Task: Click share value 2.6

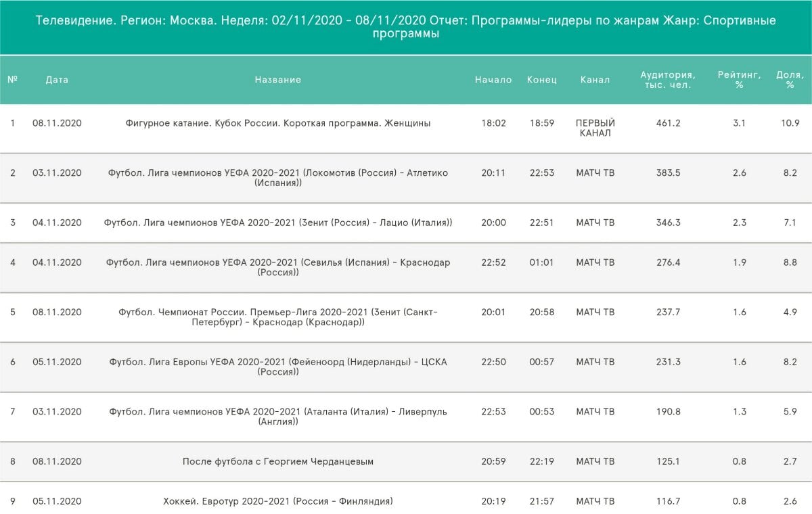Action: (x=790, y=501)
